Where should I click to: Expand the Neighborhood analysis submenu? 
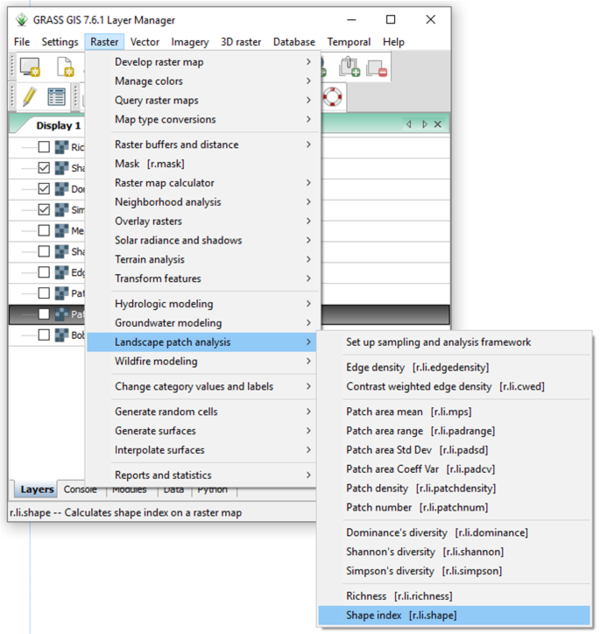coord(203,202)
